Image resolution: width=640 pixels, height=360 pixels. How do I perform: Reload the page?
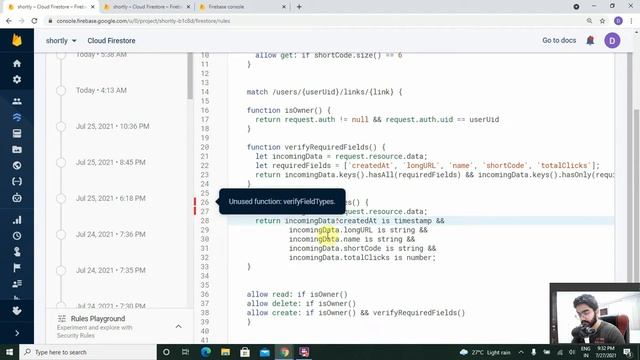click(x=34, y=21)
